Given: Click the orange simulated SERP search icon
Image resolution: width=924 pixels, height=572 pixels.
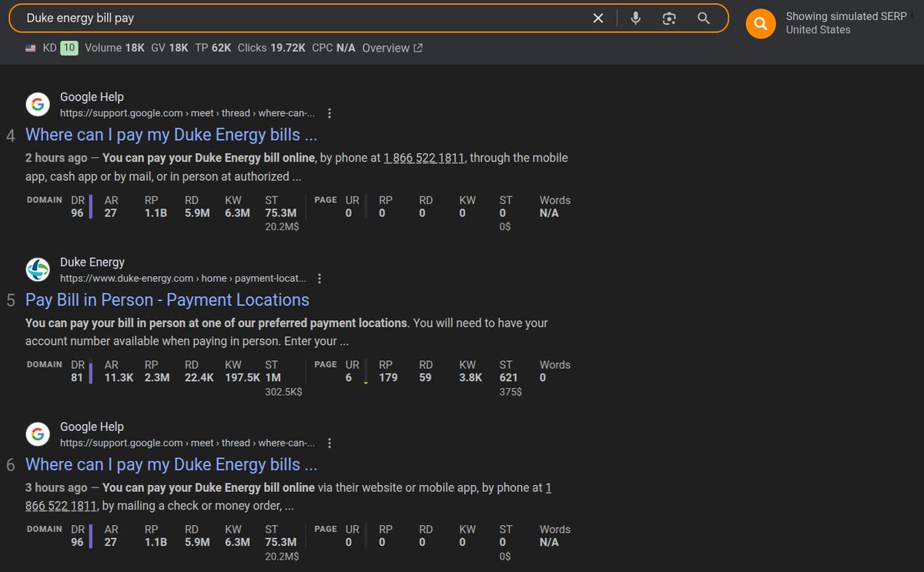Looking at the screenshot, I should pos(761,24).
